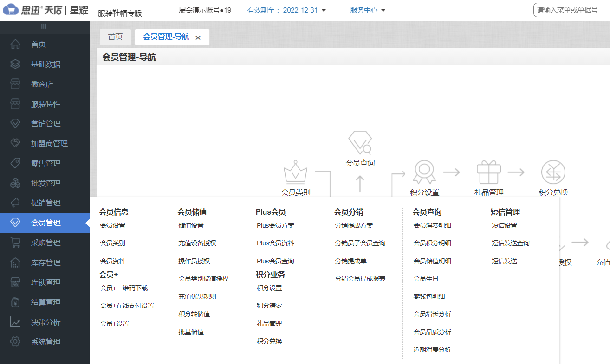Open 服装特性 from the sidebar
Image resolution: width=610 pixels, height=364 pixels.
16,103
